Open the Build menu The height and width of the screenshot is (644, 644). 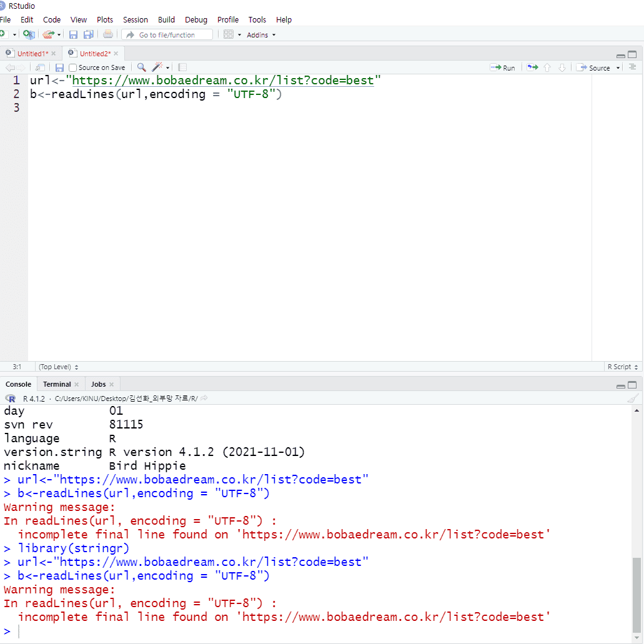pos(166,20)
